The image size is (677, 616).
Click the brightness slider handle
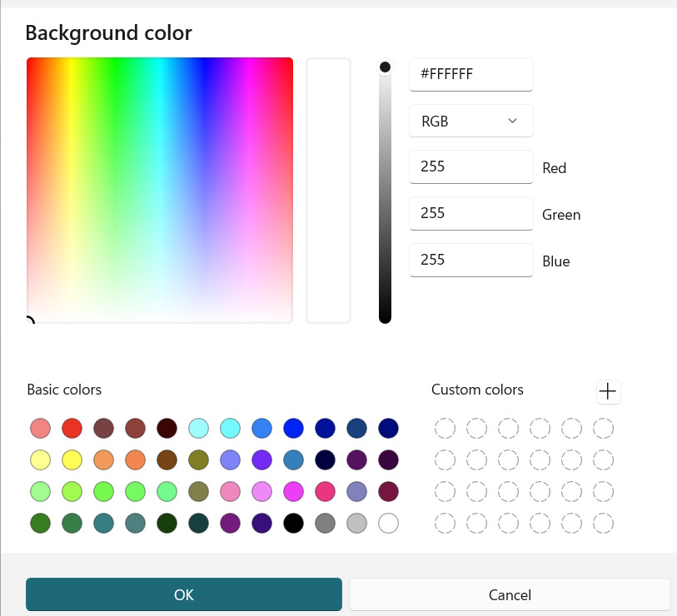pyautogui.click(x=385, y=67)
